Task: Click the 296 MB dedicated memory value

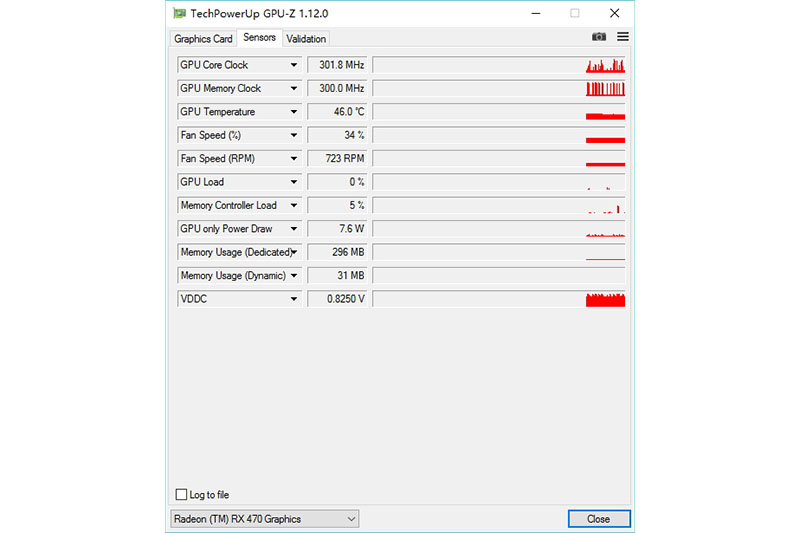Action: click(x=337, y=252)
